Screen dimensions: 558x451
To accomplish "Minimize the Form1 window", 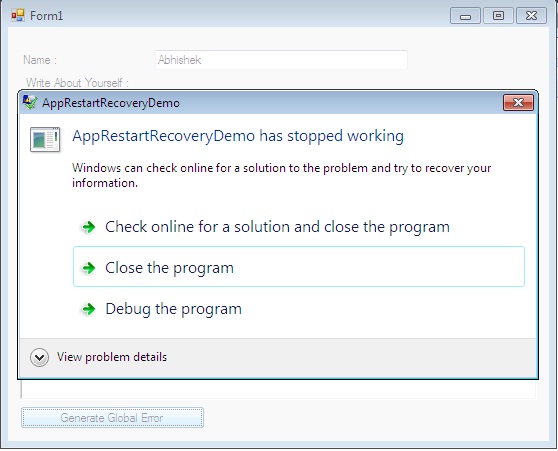I will [x=465, y=16].
